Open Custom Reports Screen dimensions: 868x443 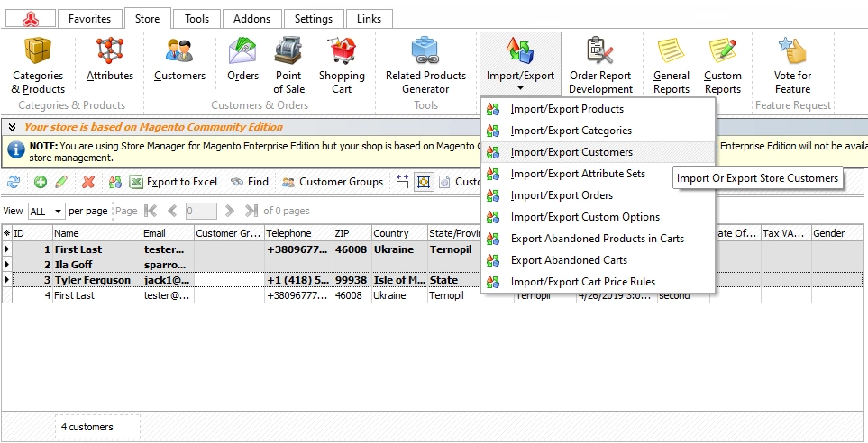722,65
